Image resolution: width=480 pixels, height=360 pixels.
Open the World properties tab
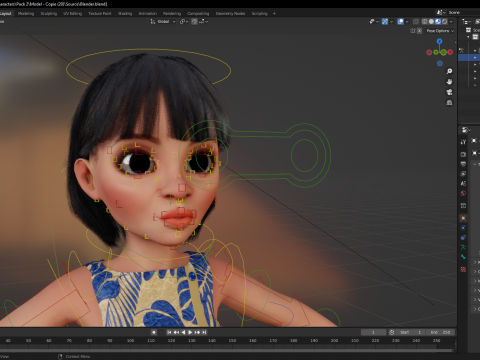click(463, 193)
